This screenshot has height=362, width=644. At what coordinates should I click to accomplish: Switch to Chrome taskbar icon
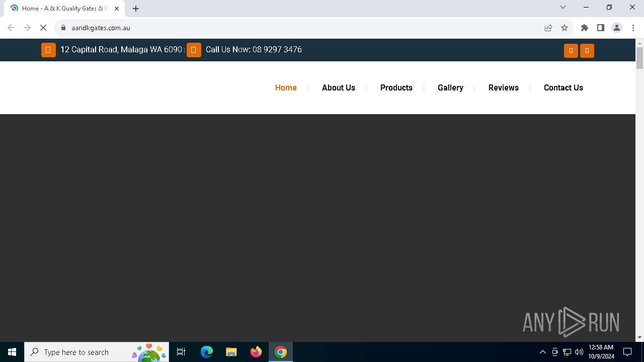pyautogui.click(x=281, y=352)
